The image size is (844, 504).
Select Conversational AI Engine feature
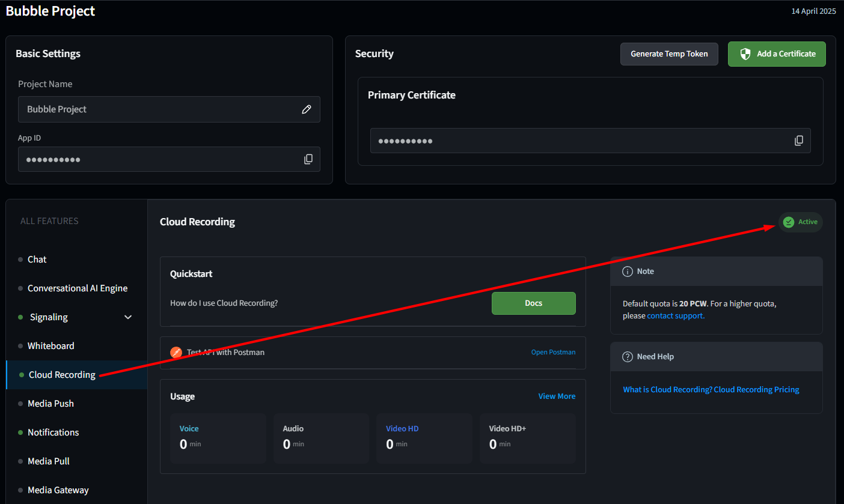click(78, 288)
